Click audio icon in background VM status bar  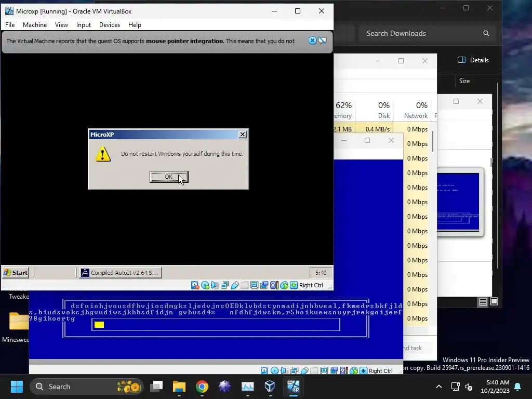(284, 371)
